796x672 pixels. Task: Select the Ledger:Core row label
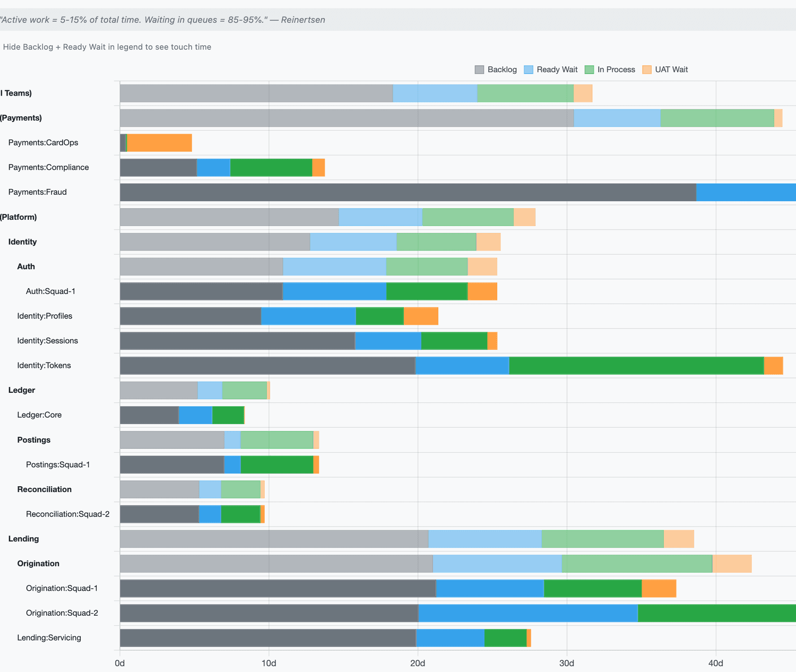coord(39,415)
